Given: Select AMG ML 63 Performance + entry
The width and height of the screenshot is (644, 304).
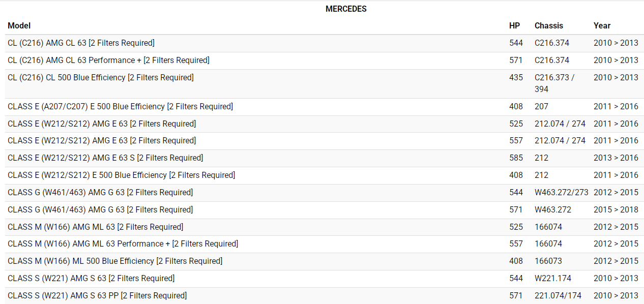Looking at the screenshot, I should (123, 244).
